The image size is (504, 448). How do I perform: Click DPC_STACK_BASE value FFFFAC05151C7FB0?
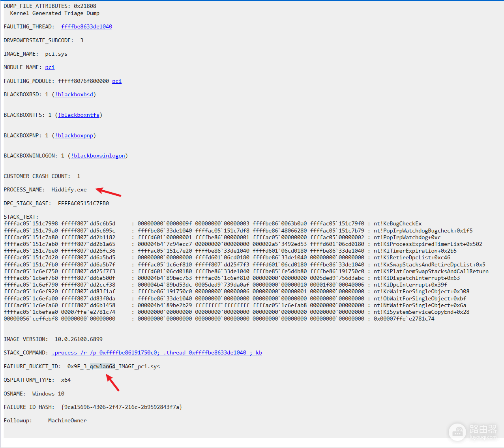point(83,203)
